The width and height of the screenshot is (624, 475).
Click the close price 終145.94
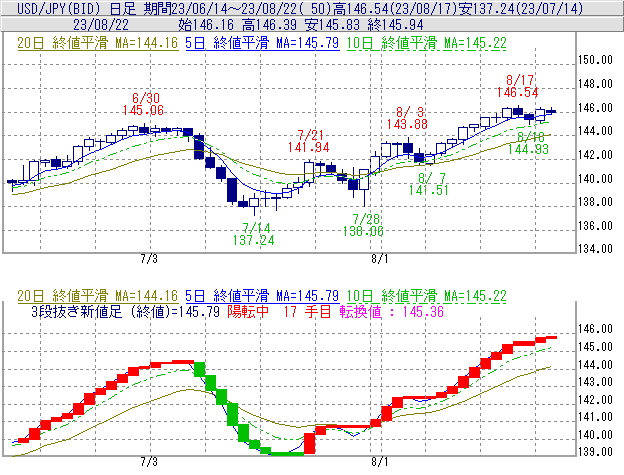click(x=396, y=25)
